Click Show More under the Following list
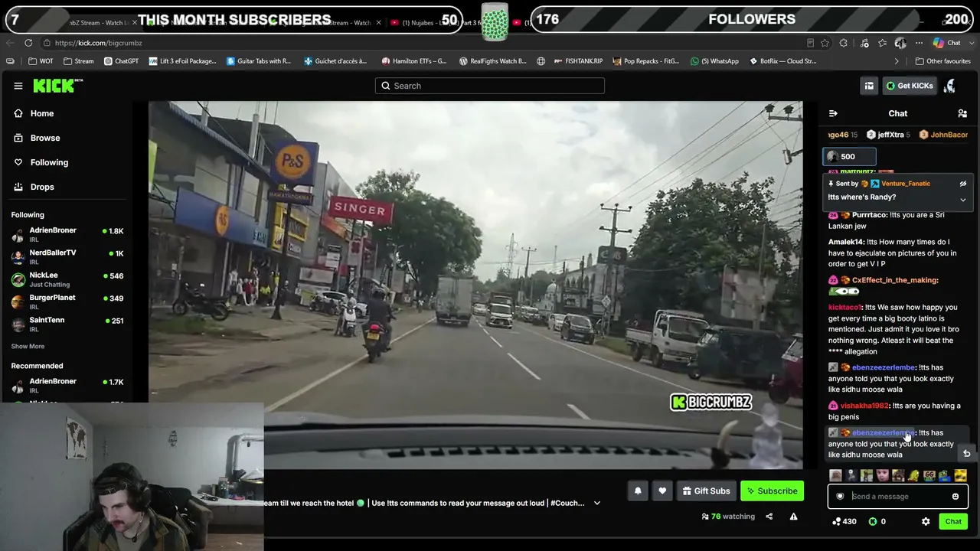 coord(28,347)
